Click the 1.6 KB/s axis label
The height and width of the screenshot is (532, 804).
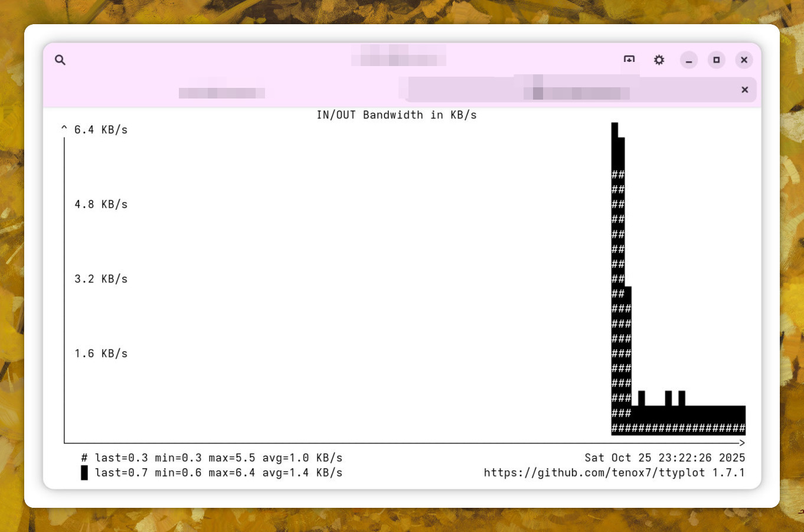pyautogui.click(x=100, y=353)
